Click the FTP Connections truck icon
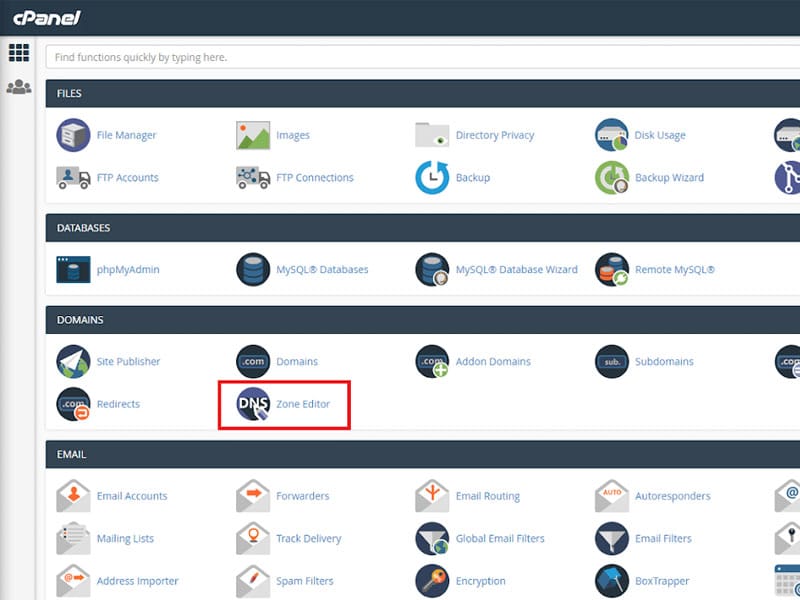Image resolution: width=800 pixels, height=600 pixels. [253, 178]
